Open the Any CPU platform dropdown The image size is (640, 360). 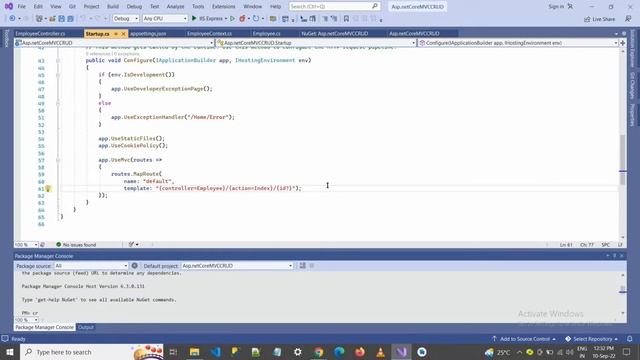[165, 18]
